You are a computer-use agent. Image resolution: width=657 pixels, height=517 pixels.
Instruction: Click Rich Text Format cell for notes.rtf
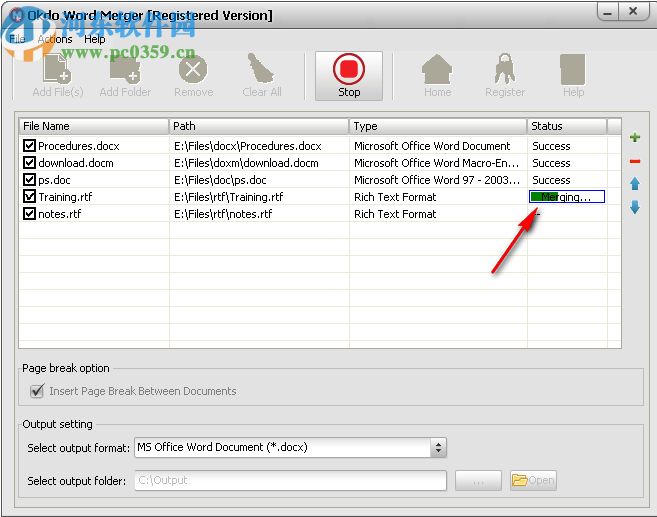pyautogui.click(x=395, y=214)
